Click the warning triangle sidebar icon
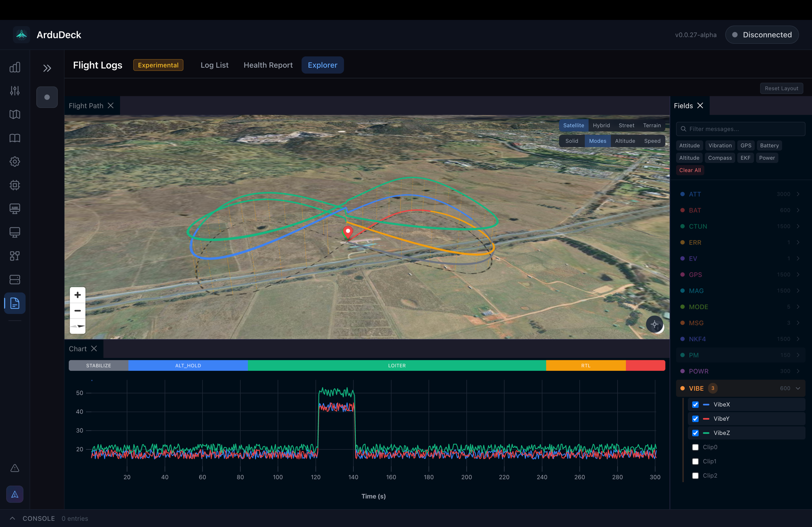812x527 pixels. [x=15, y=468]
